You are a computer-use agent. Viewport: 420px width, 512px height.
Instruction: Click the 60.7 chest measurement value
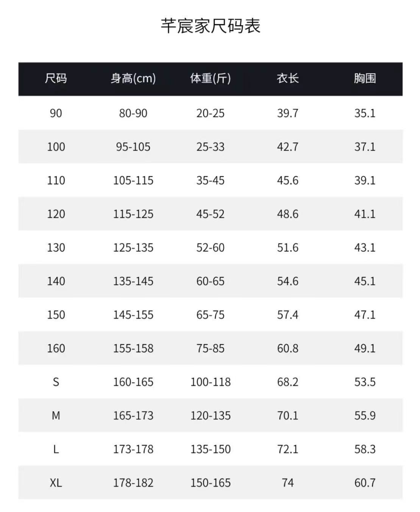click(x=365, y=483)
